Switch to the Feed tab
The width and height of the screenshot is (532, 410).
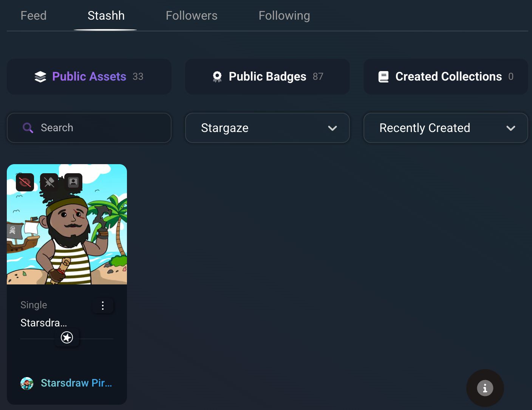pos(34,16)
